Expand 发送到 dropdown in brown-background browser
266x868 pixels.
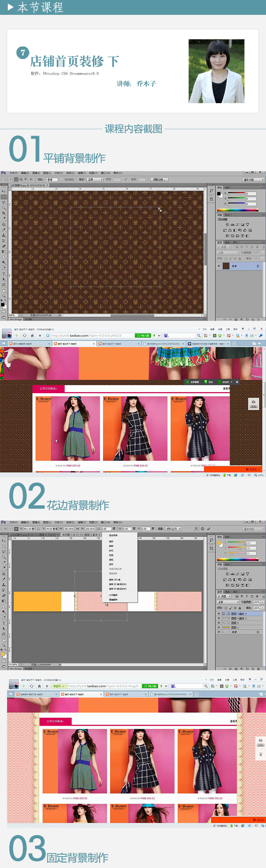231,382
